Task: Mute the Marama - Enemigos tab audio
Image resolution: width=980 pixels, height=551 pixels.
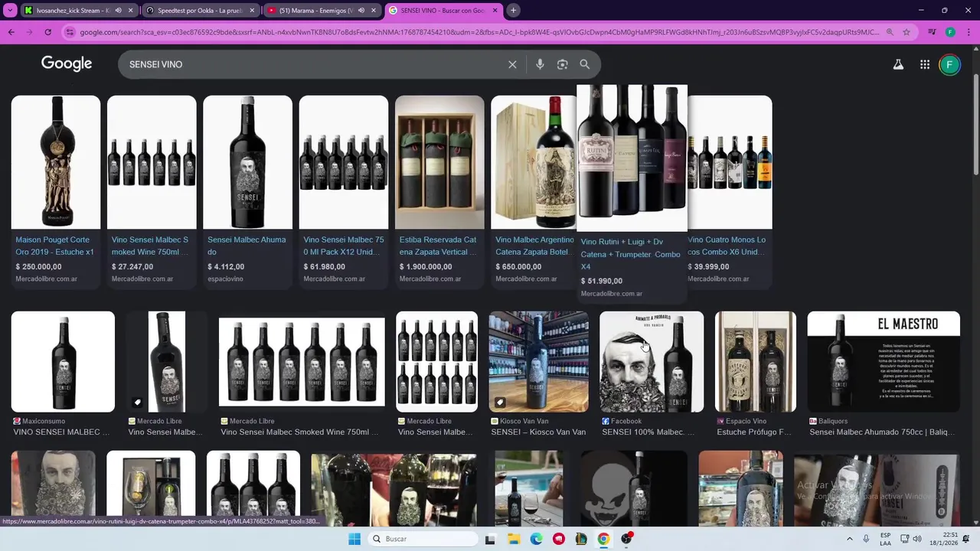Action: [361, 10]
